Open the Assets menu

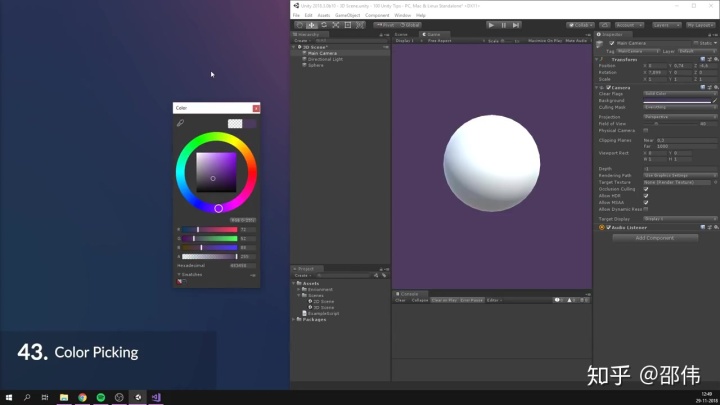tap(324, 15)
